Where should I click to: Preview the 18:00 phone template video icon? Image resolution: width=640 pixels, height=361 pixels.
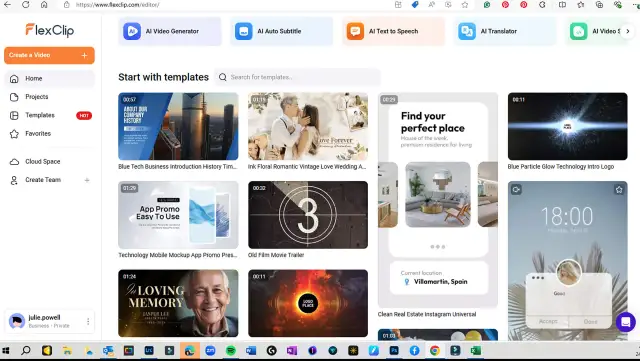[x=516, y=189]
